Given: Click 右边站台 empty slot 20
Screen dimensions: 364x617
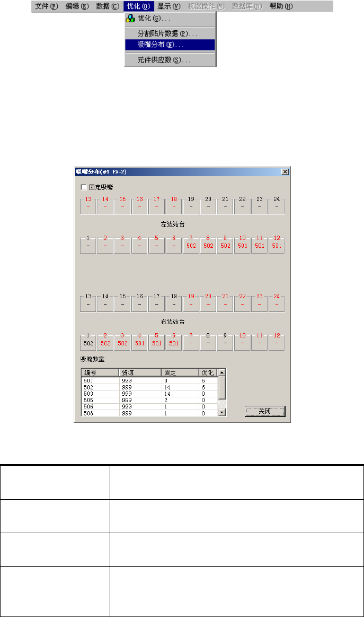Looking at the screenshot, I should coord(208,303).
